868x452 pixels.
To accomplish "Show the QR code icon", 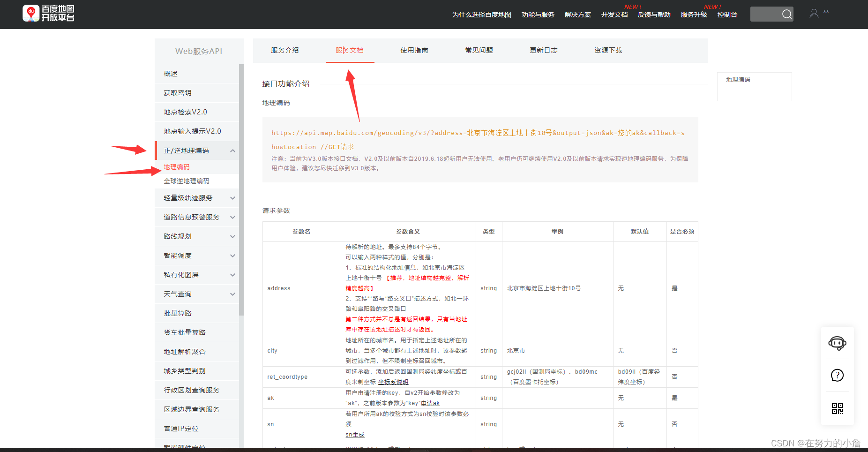I will pos(837,408).
